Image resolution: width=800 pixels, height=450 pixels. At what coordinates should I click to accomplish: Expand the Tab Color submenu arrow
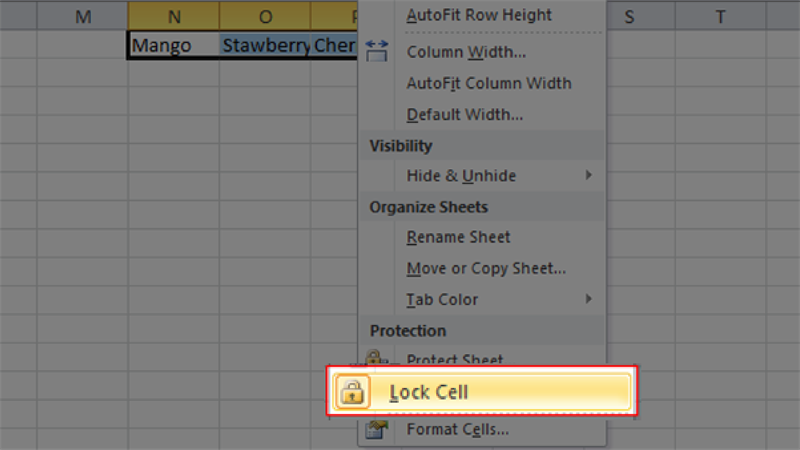[589, 299]
